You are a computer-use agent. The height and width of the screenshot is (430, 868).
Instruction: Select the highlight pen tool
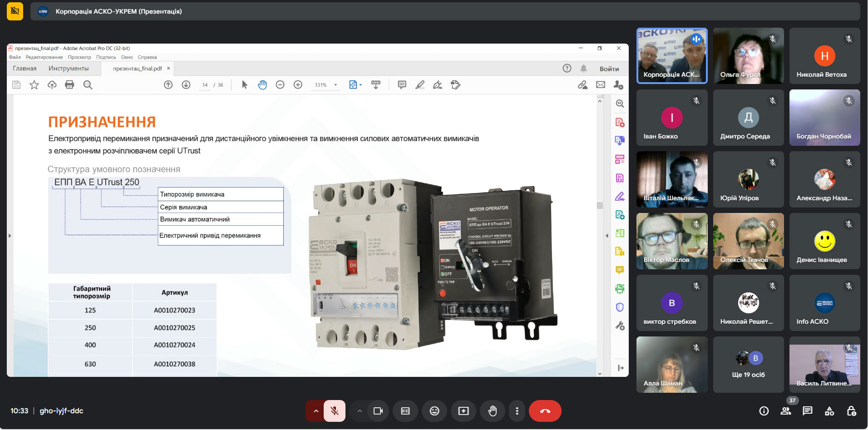coord(420,85)
